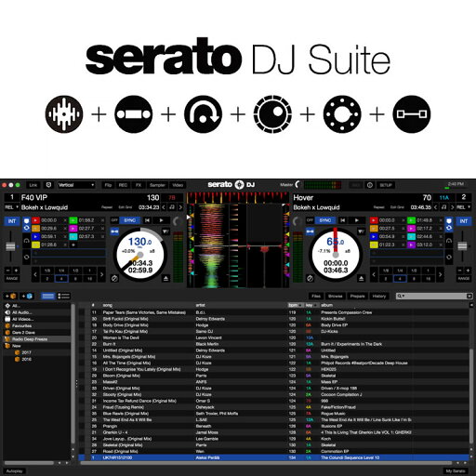Turn sync OFF on deck 1
This screenshot has width=476, height=476.
[x=114, y=220]
